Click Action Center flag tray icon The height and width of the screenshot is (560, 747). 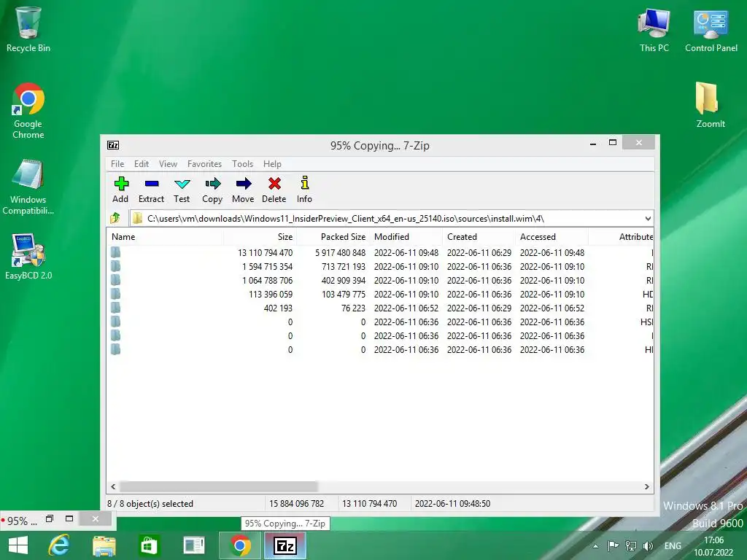[614, 545]
